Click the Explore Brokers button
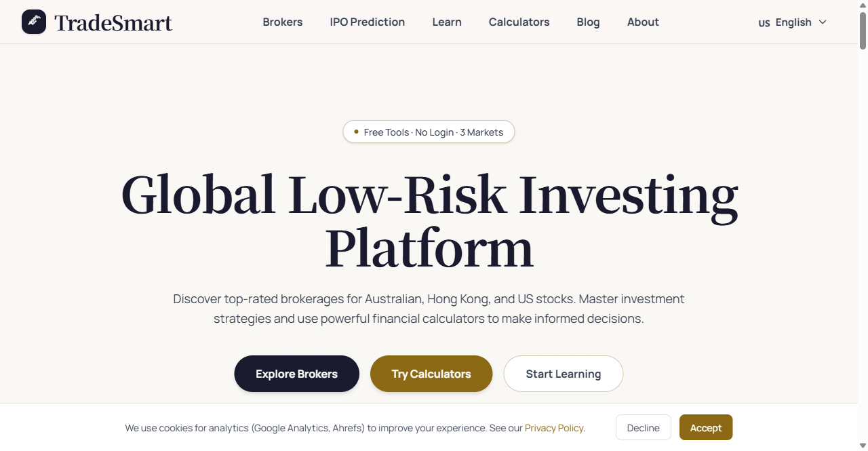Viewport: 868px width, 451px height. point(296,374)
